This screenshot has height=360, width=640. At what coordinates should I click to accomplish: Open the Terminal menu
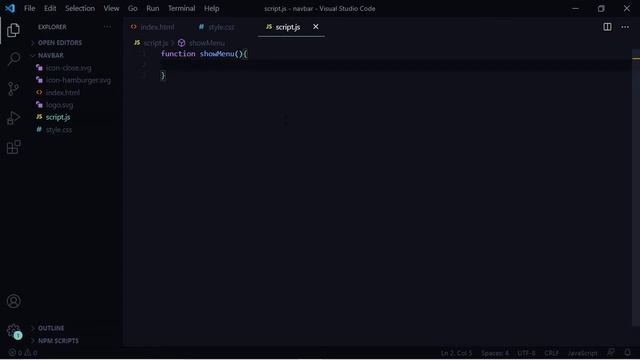[x=182, y=8]
